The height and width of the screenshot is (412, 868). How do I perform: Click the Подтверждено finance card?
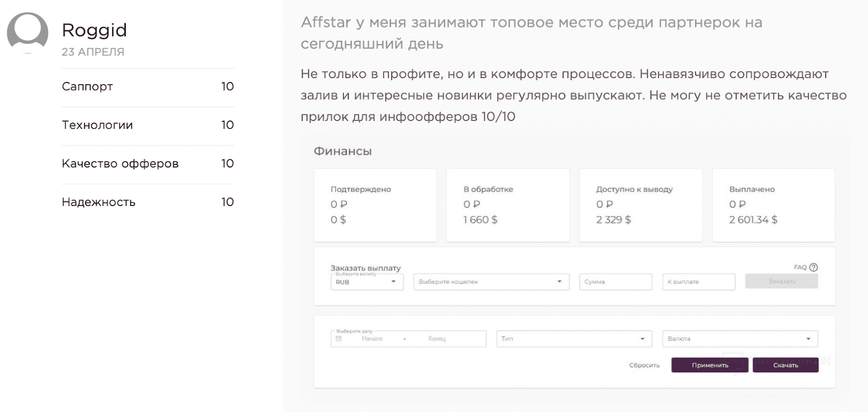[375, 205]
